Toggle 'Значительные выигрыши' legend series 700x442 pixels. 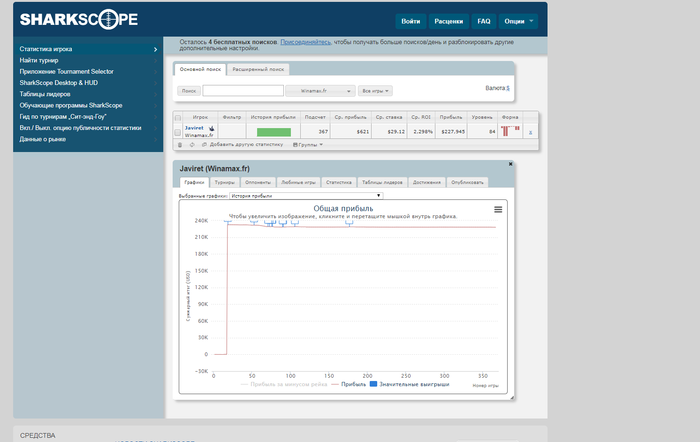pyautogui.click(x=409, y=384)
